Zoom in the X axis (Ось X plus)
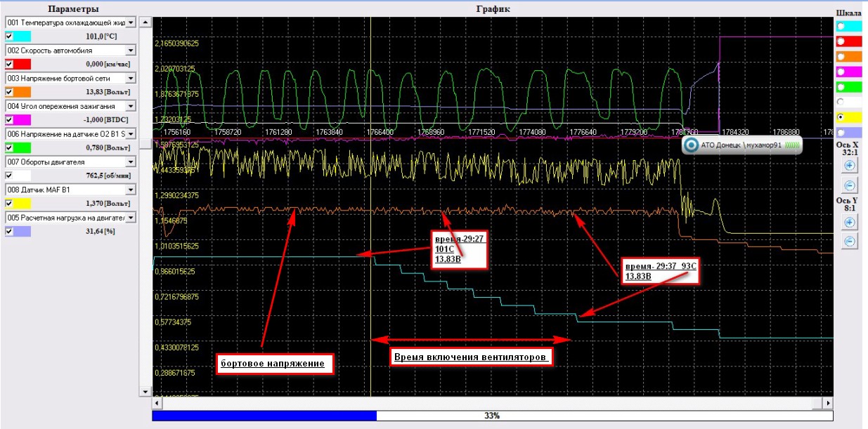This screenshot has height=429, width=868. pyautogui.click(x=849, y=166)
